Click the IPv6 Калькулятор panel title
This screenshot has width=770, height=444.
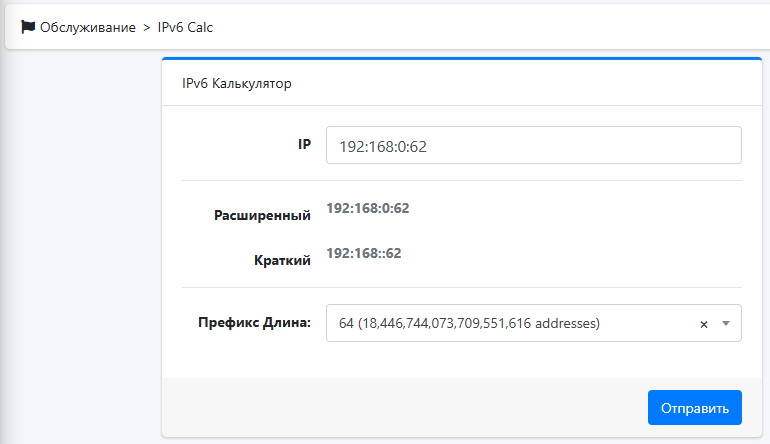[236, 84]
